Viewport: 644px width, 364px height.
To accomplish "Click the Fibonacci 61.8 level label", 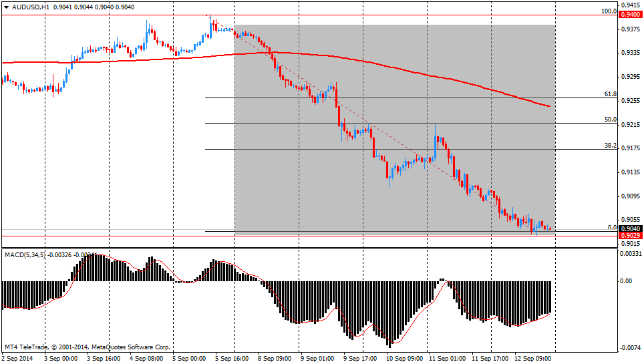I will coord(610,94).
